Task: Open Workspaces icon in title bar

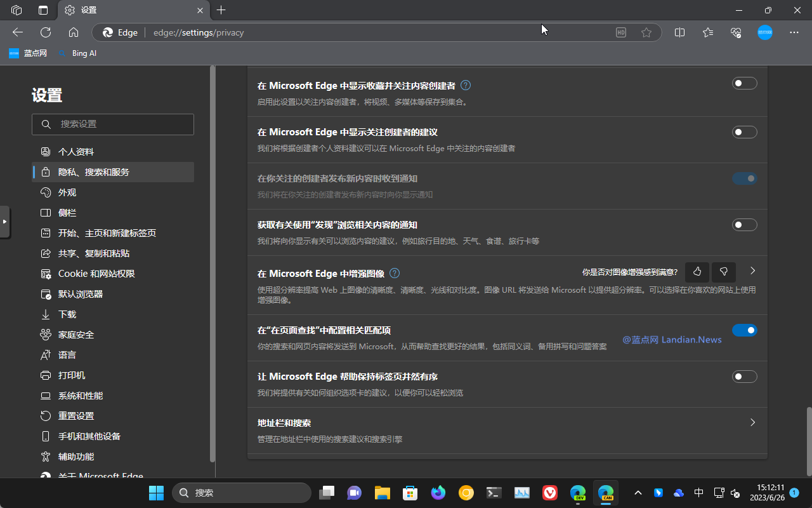Action: (17, 10)
